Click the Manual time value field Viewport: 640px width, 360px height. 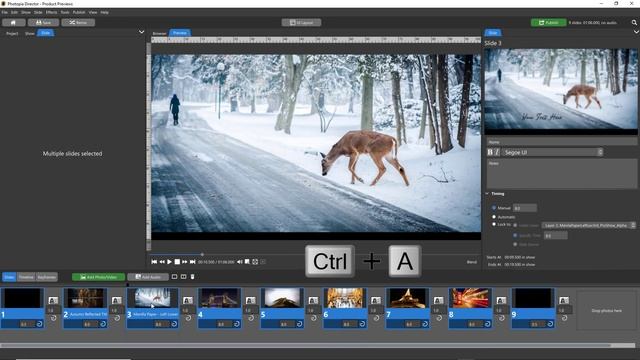pos(524,208)
